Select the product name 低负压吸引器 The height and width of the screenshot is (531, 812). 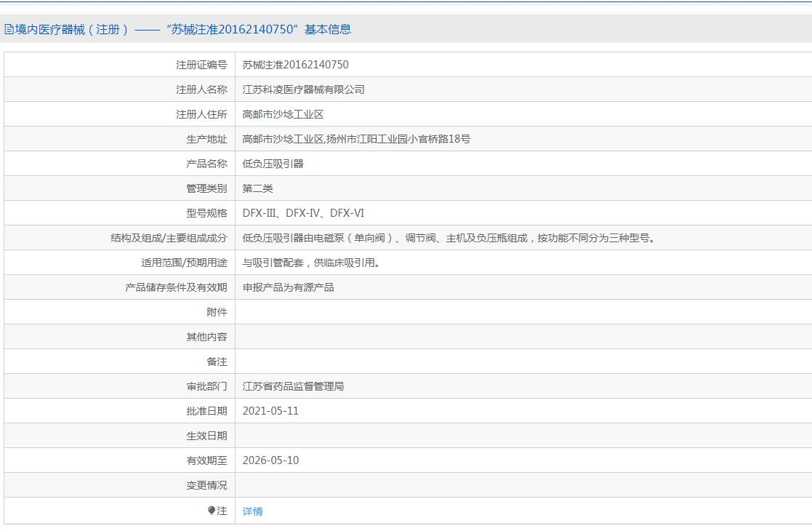(x=273, y=164)
